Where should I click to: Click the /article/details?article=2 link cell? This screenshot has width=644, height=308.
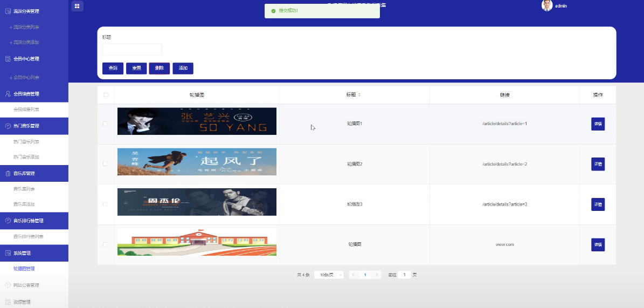click(x=505, y=163)
